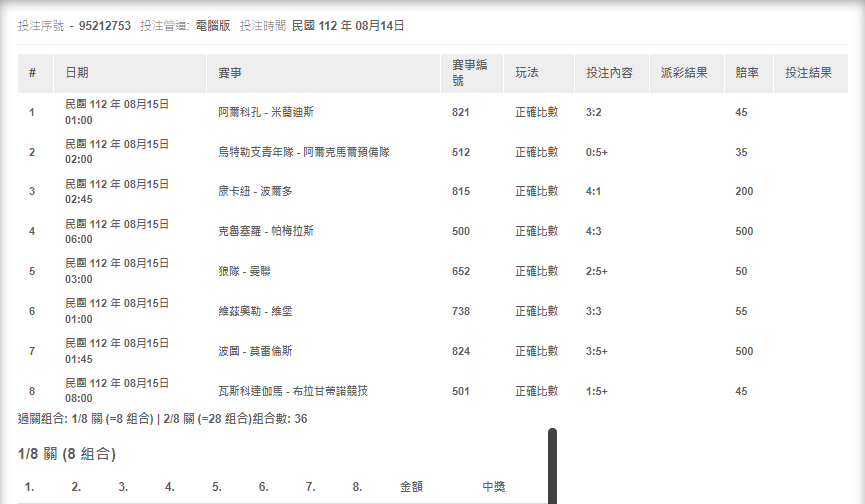
Task: Click bet content 2:5+ in row 5
Action: point(597,271)
